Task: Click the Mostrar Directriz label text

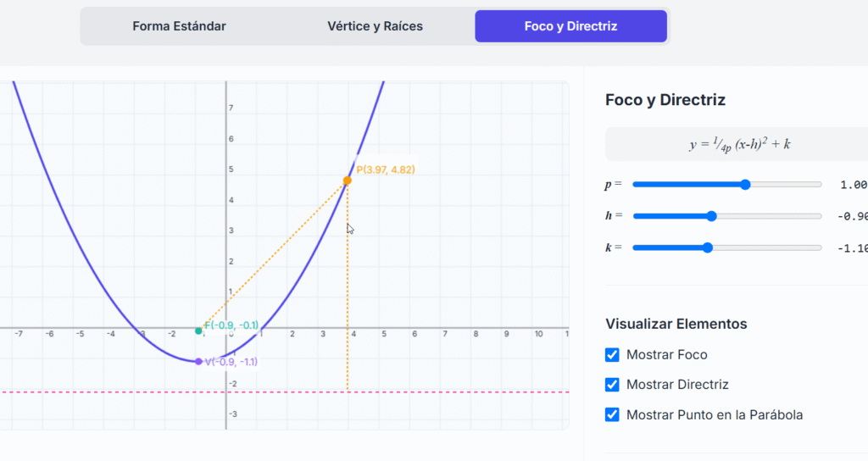Action: 677,385
